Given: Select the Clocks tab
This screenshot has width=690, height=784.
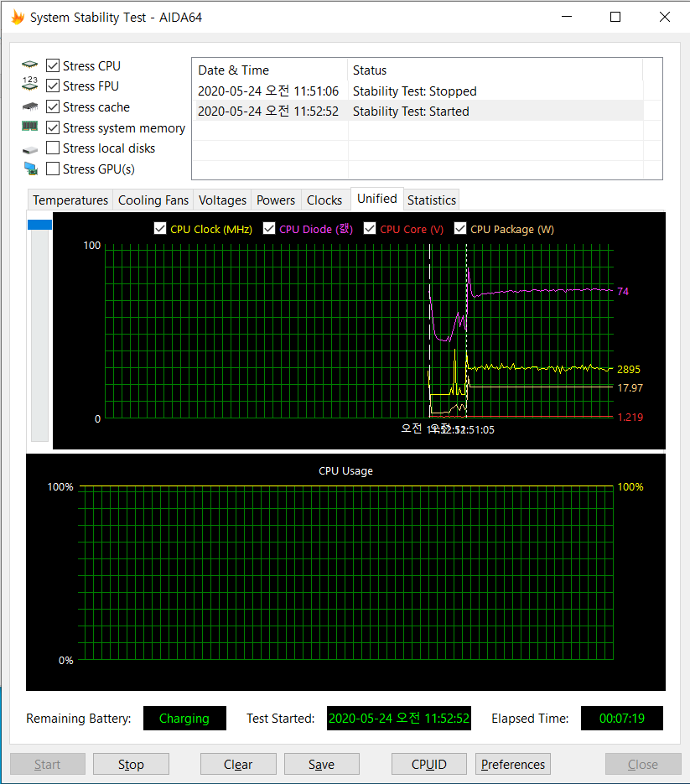Looking at the screenshot, I should click(x=324, y=200).
